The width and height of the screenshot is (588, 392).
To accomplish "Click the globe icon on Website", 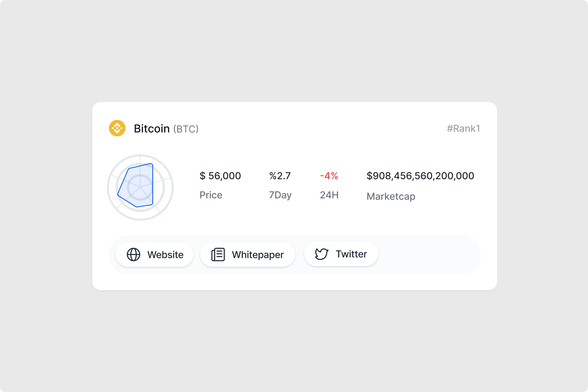I will point(134,255).
